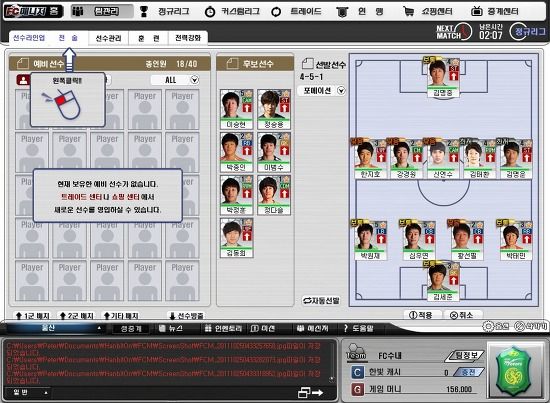This screenshot has height=403, width=550.
Task: Select bench player 정다슬 card
Action: click(274, 195)
